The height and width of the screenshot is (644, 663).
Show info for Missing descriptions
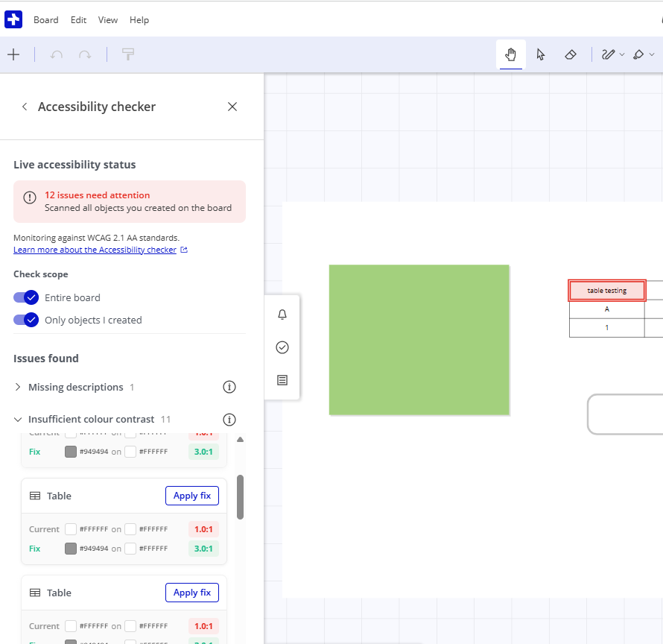click(229, 387)
